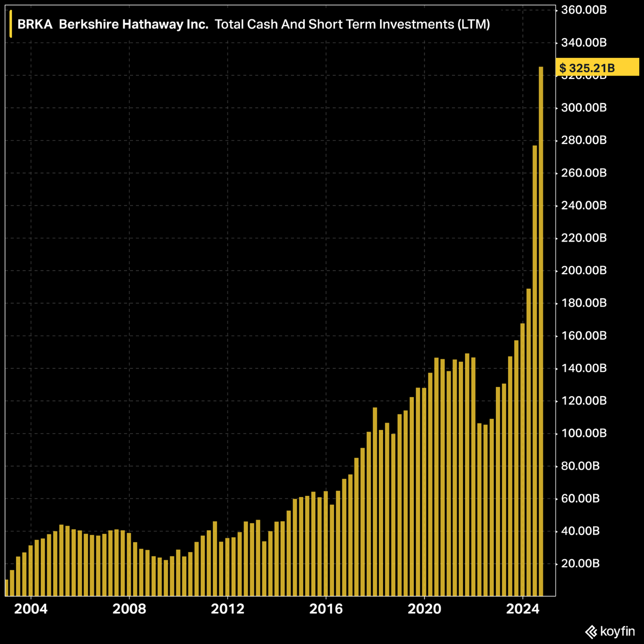644x644 pixels.
Task: Click the 2020 x-axis label
Action: click(x=424, y=609)
